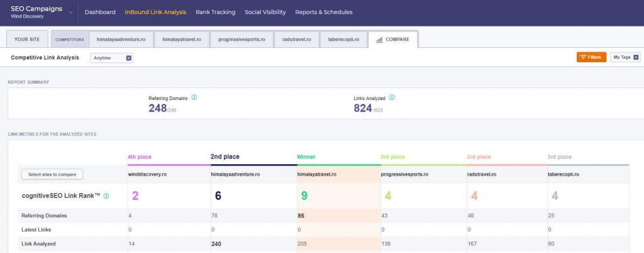Click Link Analyzed value 240
644x253 pixels.
(216, 244)
